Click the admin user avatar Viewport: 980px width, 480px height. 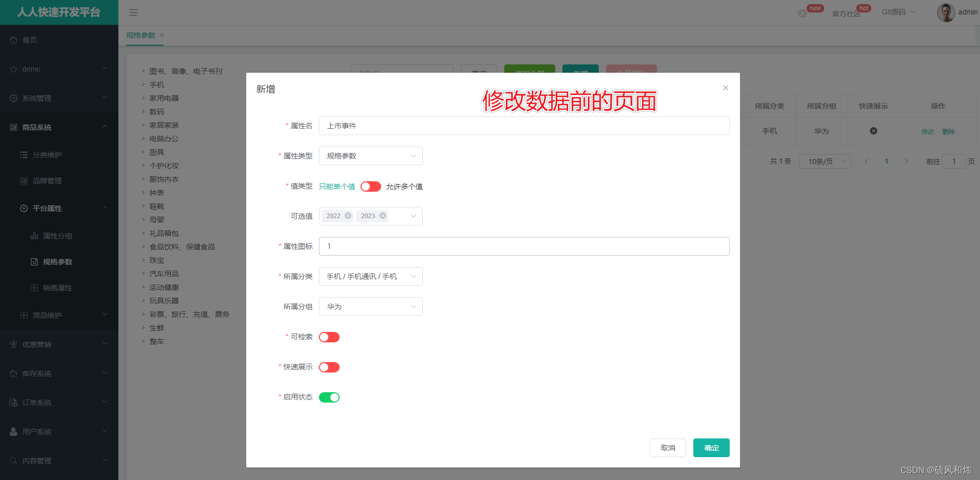point(946,12)
